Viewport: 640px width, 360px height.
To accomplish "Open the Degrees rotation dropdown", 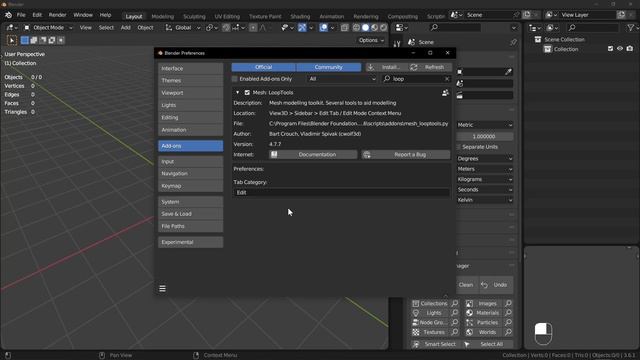I will [484, 159].
